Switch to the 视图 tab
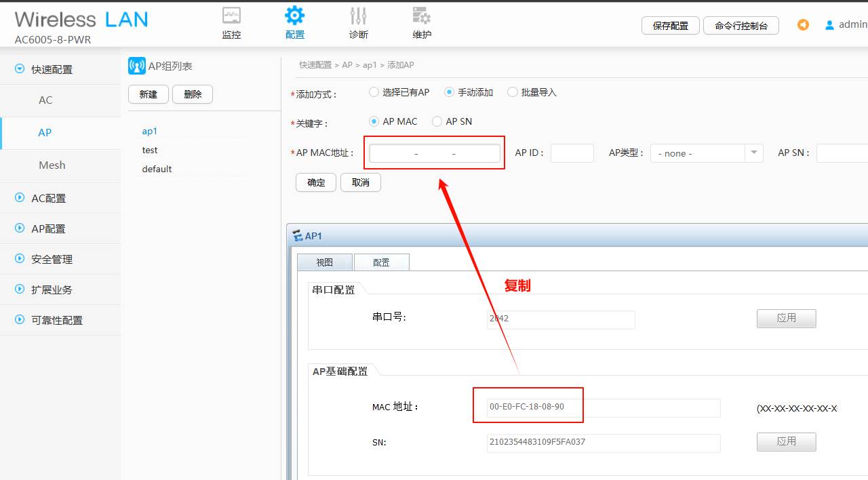Image resolution: width=868 pixels, height=480 pixels. pyautogui.click(x=325, y=262)
